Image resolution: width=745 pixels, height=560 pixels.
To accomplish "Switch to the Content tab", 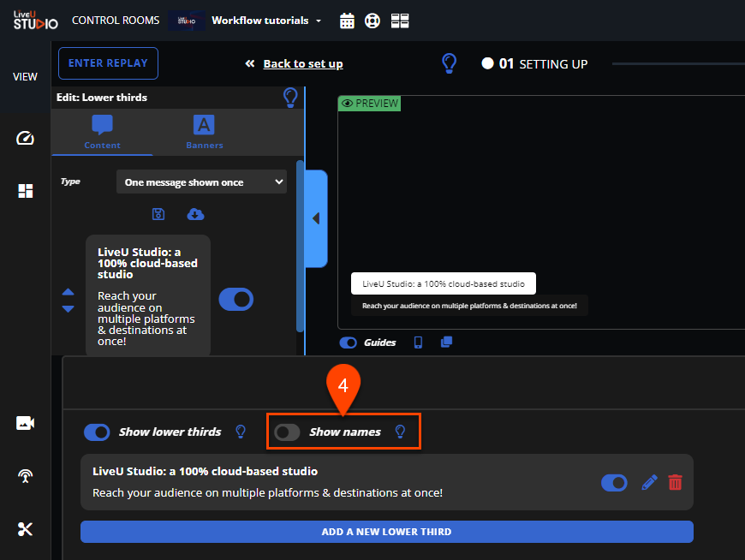I will coord(102,133).
